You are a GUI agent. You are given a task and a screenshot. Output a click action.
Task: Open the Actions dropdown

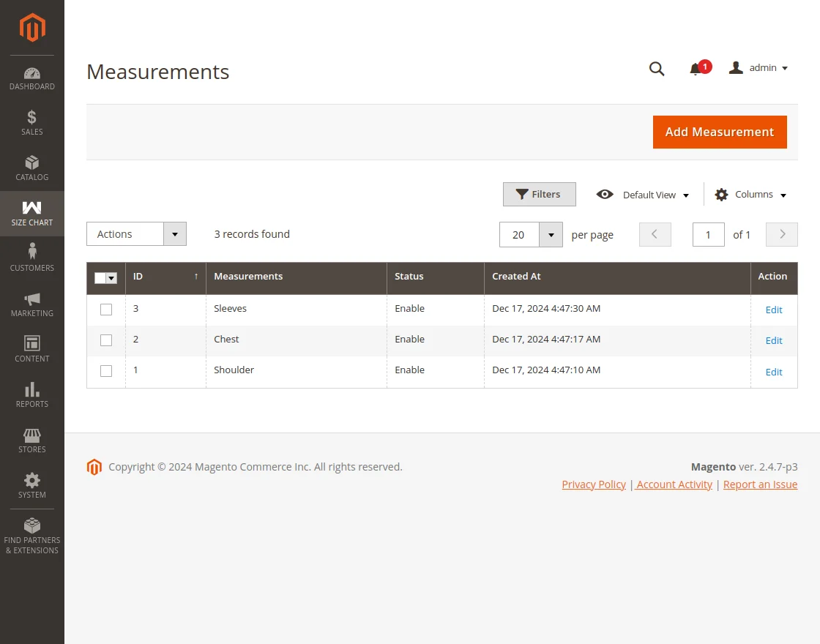coord(136,233)
